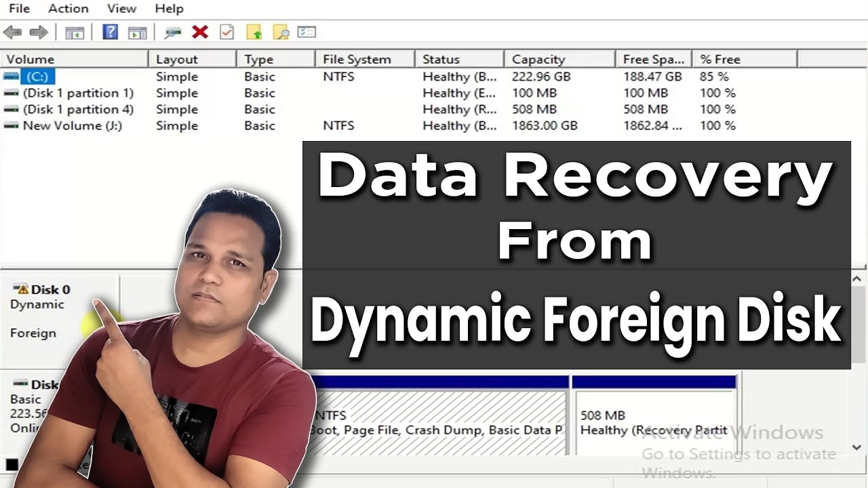Image resolution: width=868 pixels, height=488 pixels.
Task: Sort by the Volume column header
Action: click(x=75, y=59)
